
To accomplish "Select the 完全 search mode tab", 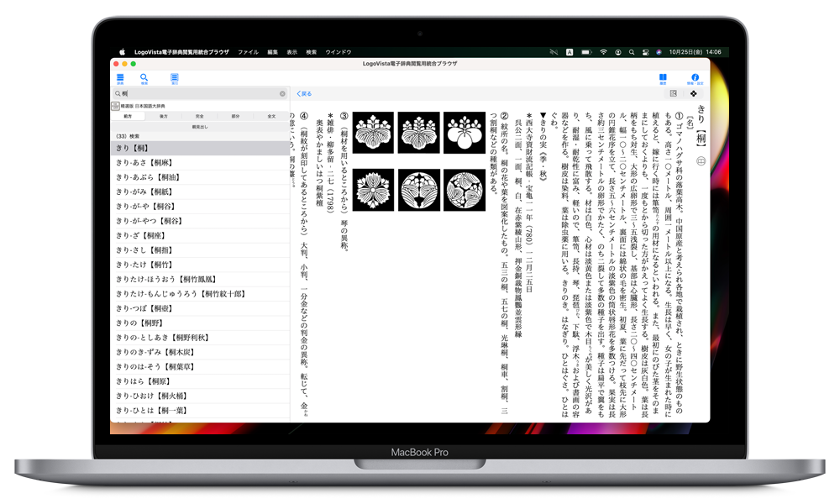I will point(199,116).
